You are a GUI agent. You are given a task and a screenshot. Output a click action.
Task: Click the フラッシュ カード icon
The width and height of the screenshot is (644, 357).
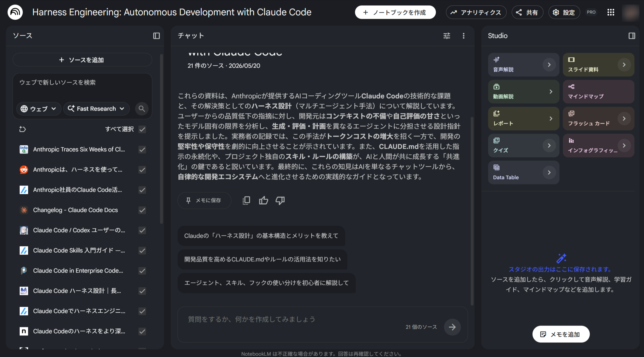click(x=571, y=113)
